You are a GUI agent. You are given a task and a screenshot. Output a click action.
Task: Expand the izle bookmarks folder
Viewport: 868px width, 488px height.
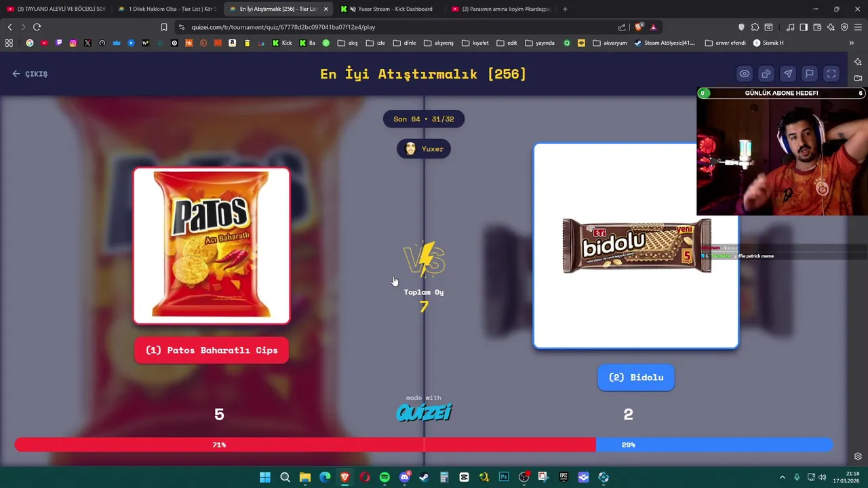[x=376, y=43]
